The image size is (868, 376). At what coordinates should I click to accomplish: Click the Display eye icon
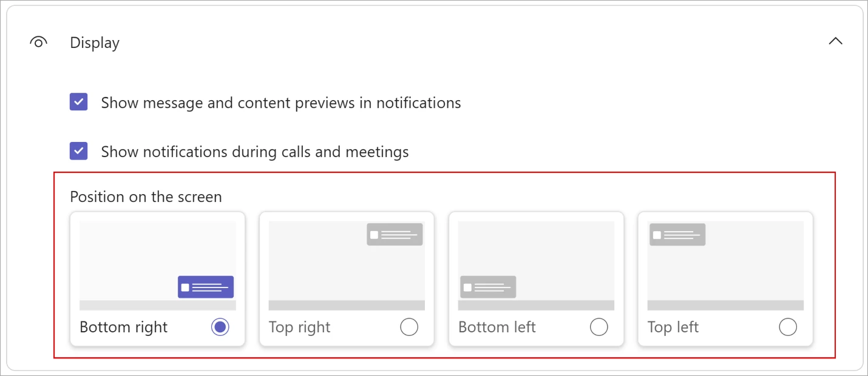click(x=38, y=42)
